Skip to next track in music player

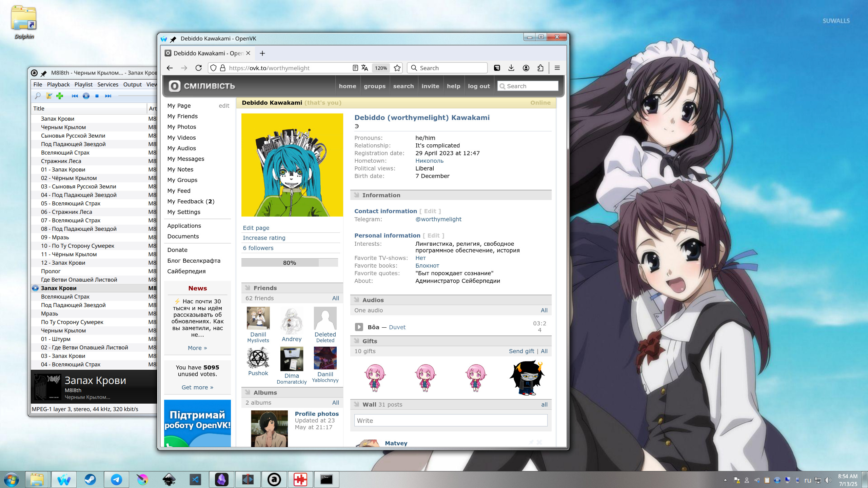tap(108, 96)
